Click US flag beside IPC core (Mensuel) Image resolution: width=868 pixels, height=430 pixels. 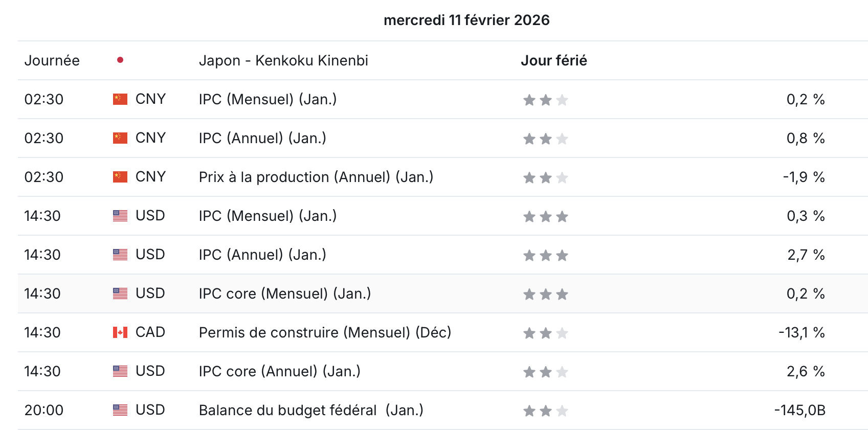(x=120, y=293)
